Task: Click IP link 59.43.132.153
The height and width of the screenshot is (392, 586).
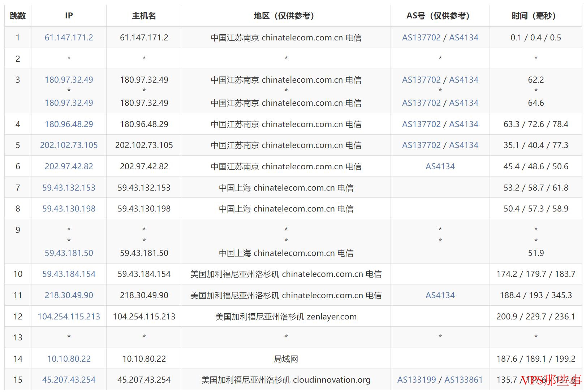Action: point(69,188)
